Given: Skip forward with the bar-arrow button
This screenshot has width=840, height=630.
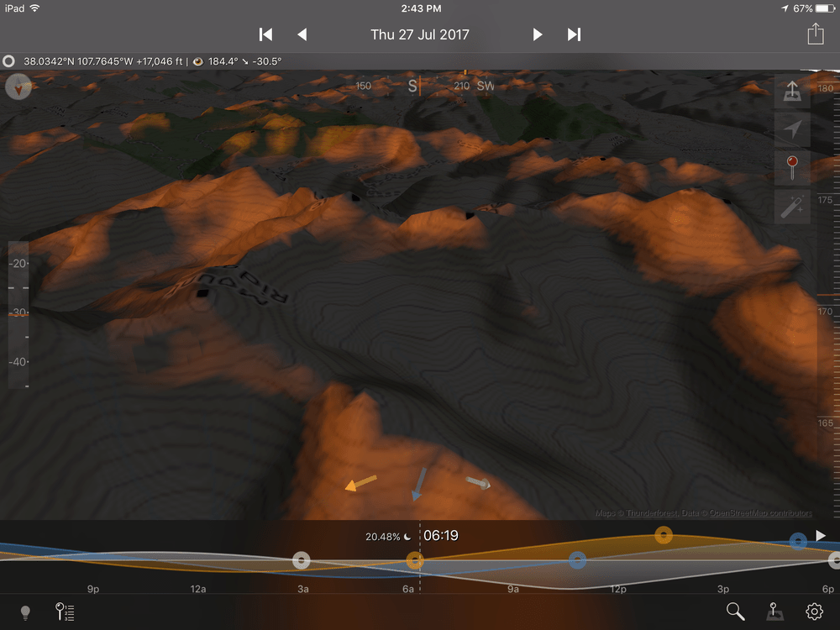Looking at the screenshot, I should (x=575, y=34).
